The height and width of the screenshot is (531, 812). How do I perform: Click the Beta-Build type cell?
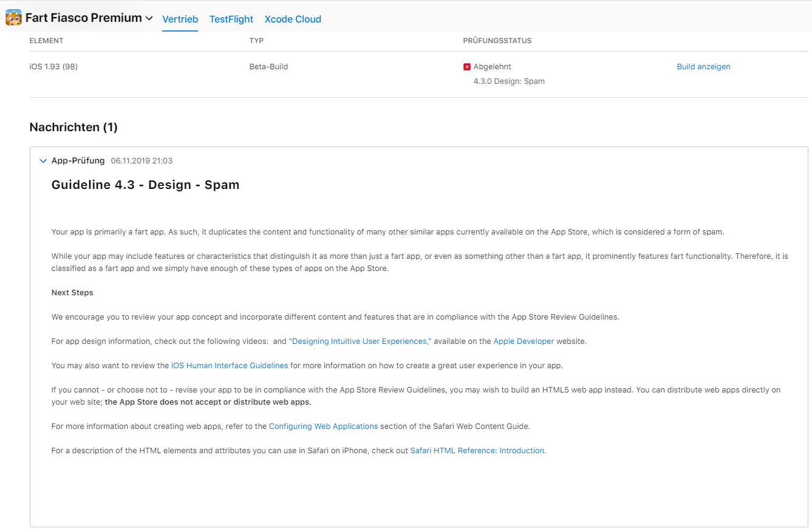(268, 67)
